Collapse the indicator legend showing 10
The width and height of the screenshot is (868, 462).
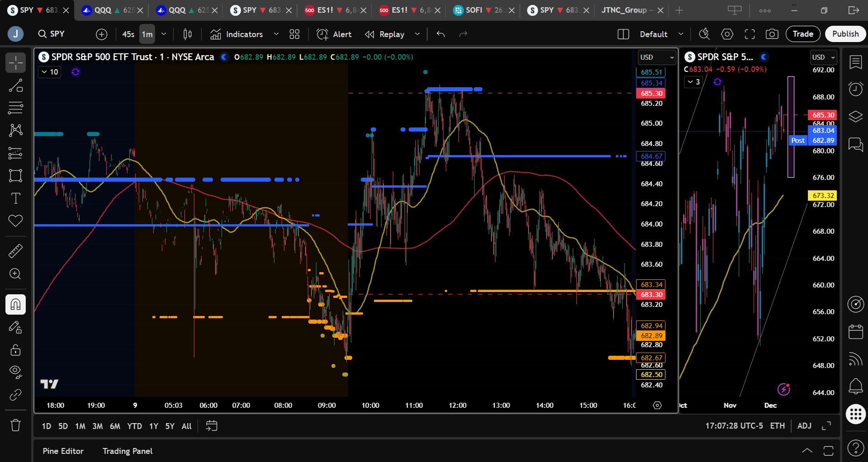point(50,72)
